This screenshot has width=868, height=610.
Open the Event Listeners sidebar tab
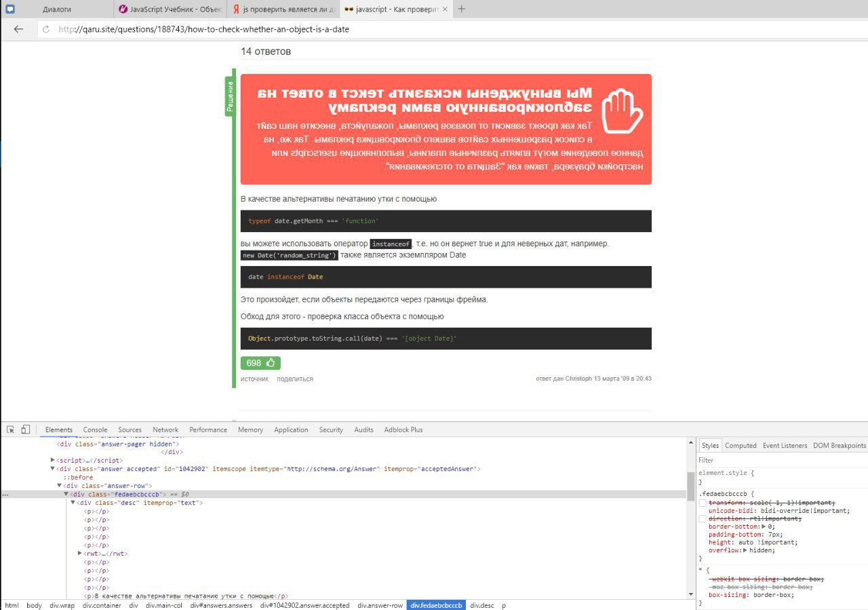(x=785, y=446)
